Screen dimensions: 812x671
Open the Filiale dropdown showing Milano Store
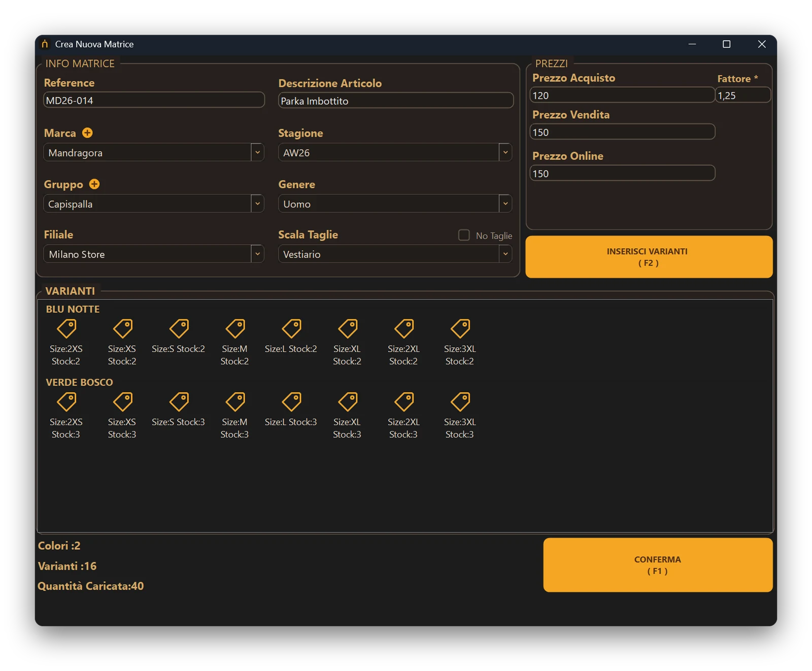pyautogui.click(x=154, y=254)
